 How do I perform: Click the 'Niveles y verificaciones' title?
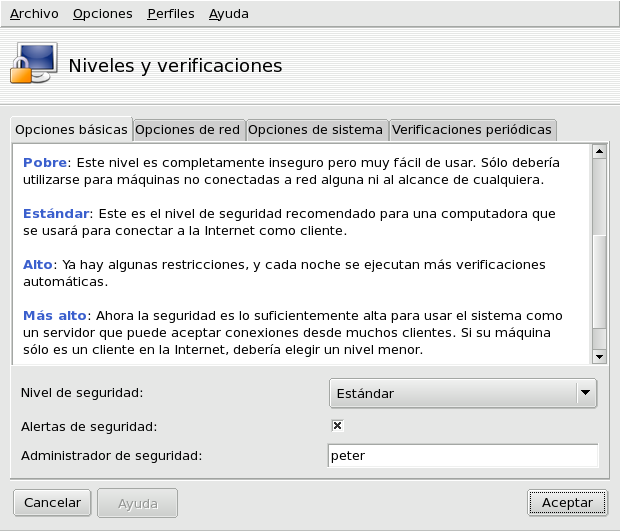pyautogui.click(x=176, y=66)
